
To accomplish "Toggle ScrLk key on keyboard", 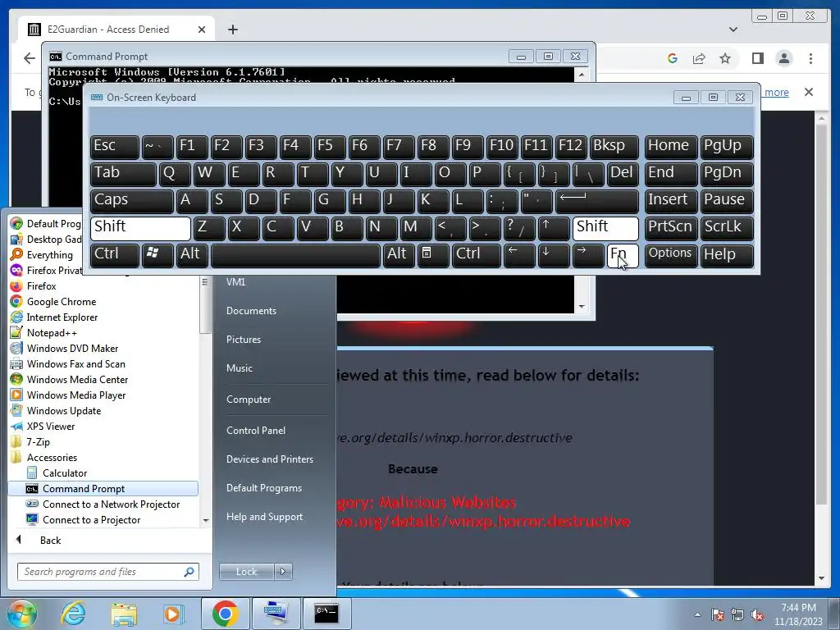I will [x=727, y=228].
